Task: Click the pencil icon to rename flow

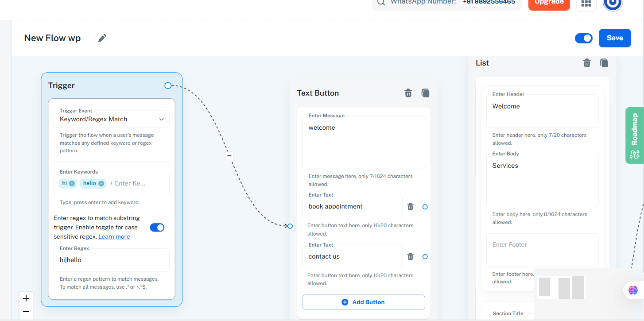Action: [102, 38]
